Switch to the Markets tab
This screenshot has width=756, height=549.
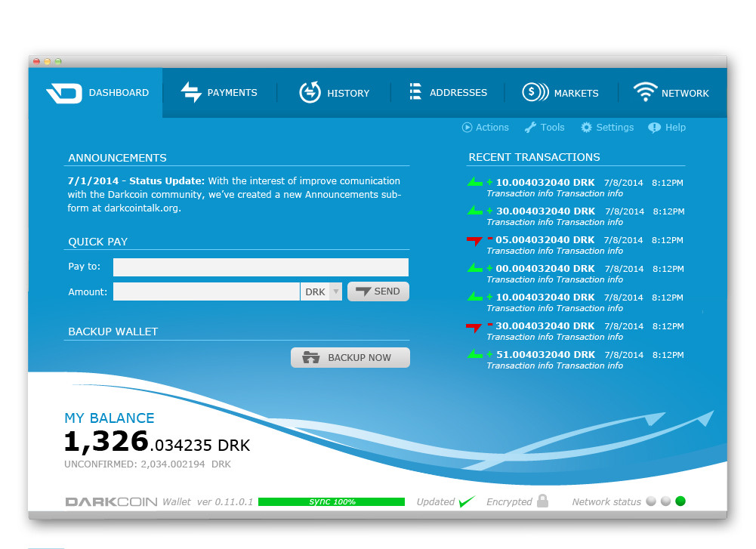[x=561, y=93]
